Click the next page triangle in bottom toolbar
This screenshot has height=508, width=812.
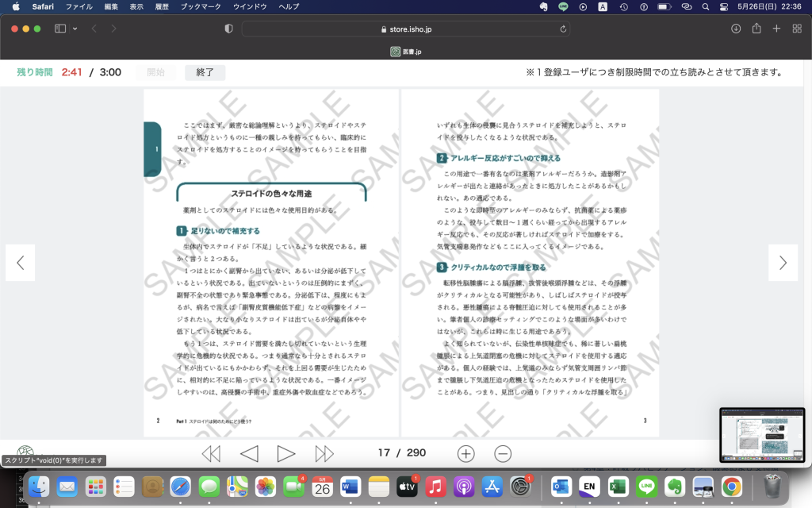pos(286,453)
